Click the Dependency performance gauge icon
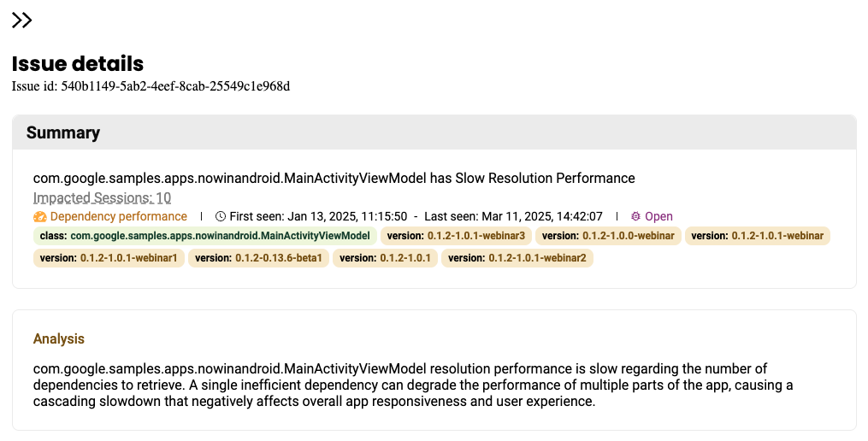The width and height of the screenshot is (868, 441). pyautogui.click(x=39, y=216)
